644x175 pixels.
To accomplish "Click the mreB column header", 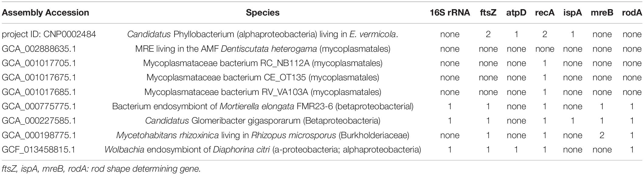I will pos(602,13).
